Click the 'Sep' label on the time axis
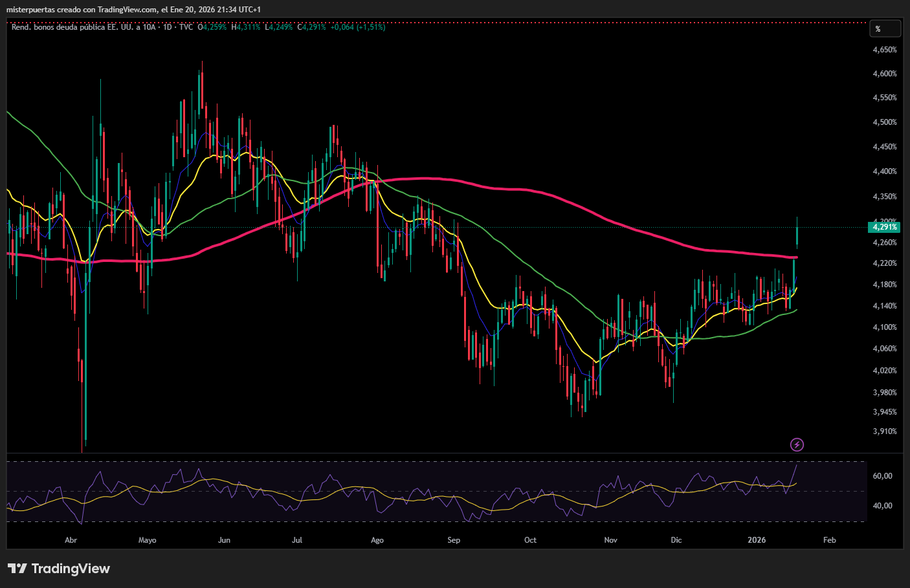The image size is (910, 588). 454,540
